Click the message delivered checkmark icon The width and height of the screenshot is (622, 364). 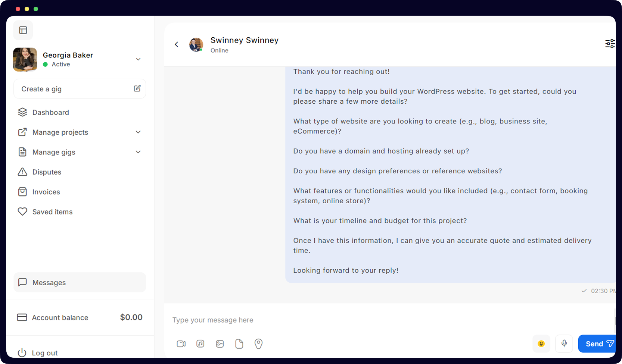click(584, 291)
